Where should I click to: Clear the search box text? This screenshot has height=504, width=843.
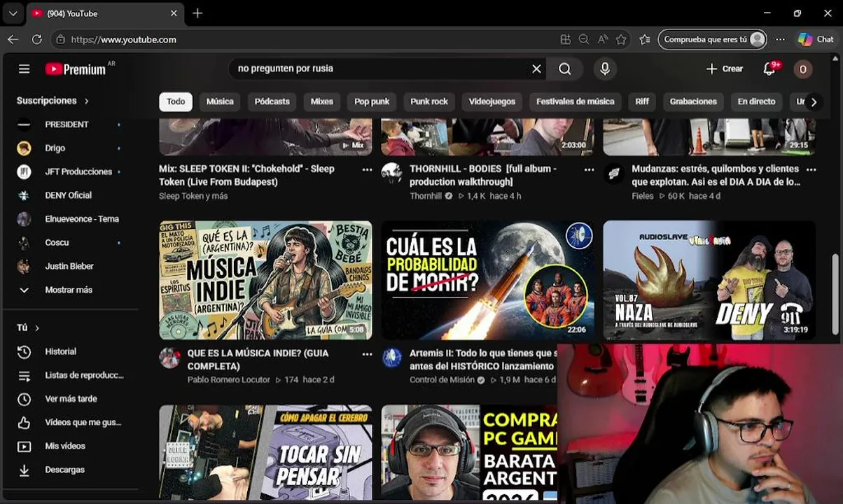pos(536,69)
